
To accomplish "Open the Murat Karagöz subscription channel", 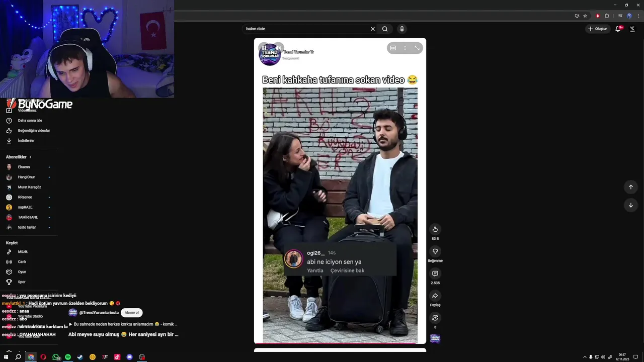I will pyautogui.click(x=29, y=187).
